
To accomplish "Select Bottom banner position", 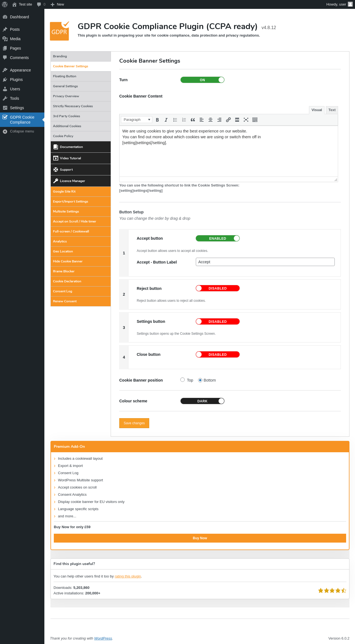I will [200, 380].
